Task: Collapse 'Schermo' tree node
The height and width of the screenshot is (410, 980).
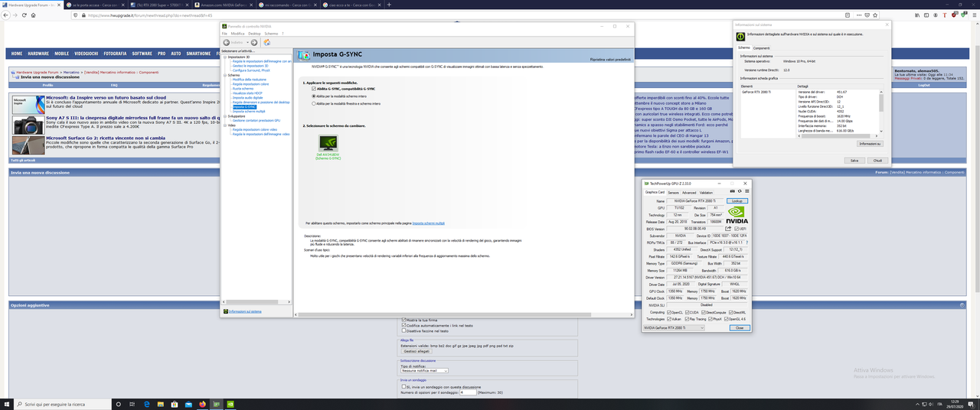Action: click(x=224, y=75)
